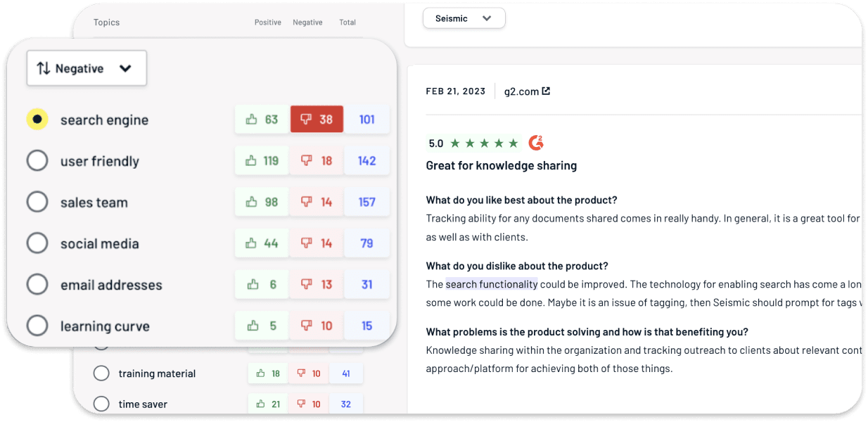Click thumbs-down count 14 for sales team
This screenshot has width=868, height=422.
pos(317,202)
